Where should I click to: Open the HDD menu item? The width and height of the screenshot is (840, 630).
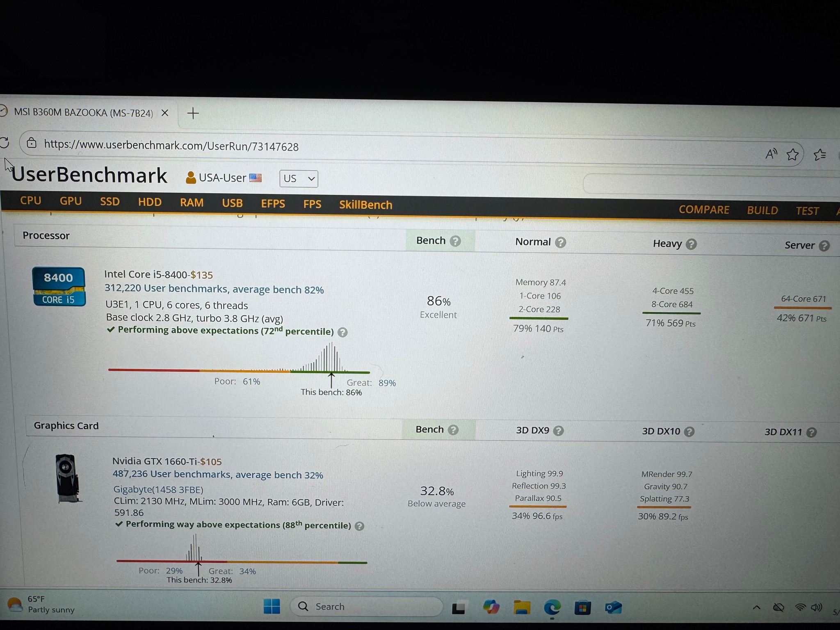150,202
